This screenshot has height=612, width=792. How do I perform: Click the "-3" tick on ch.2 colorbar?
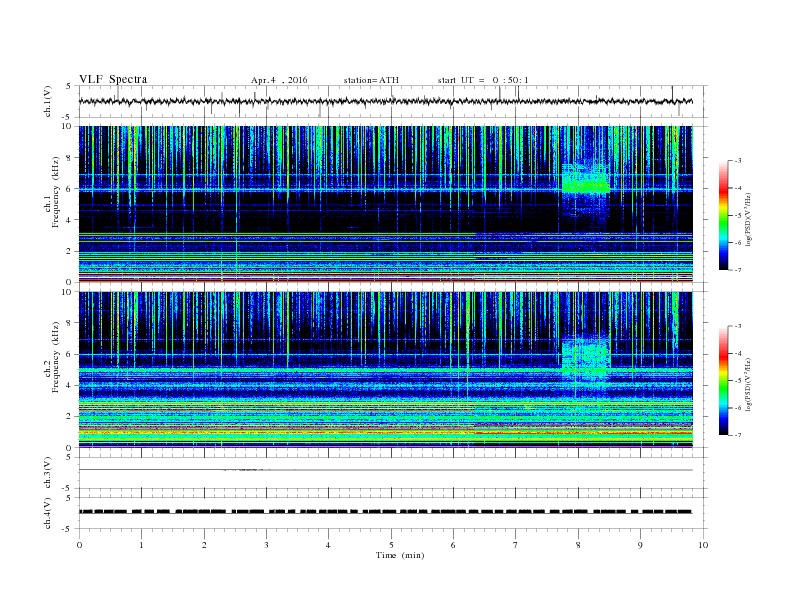coord(738,326)
